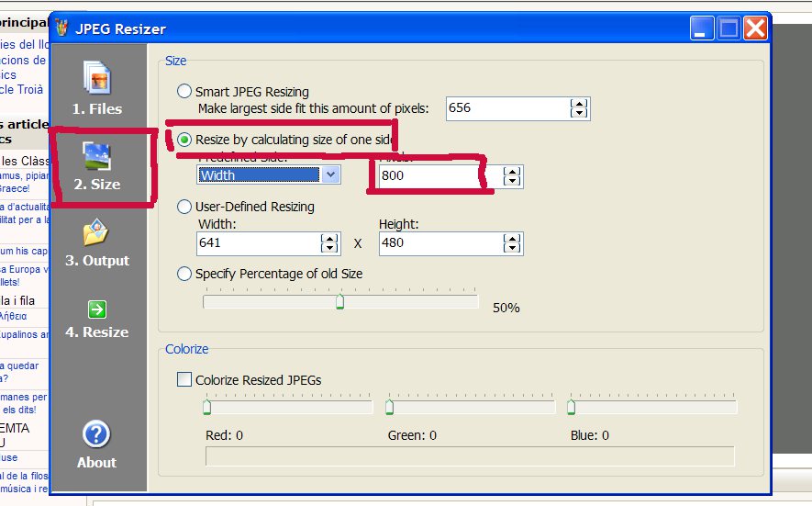Click the 'Green: 0' value label
Image resolution: width=812 pixels, height=506 pixels.
pos(412,435)
